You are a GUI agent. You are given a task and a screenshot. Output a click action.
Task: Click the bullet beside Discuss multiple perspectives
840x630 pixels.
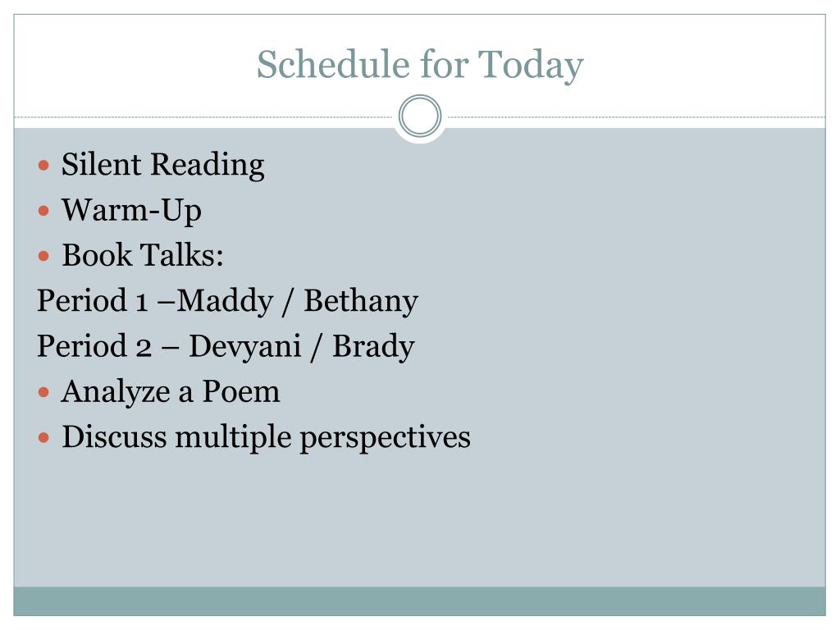coord(44,438)
